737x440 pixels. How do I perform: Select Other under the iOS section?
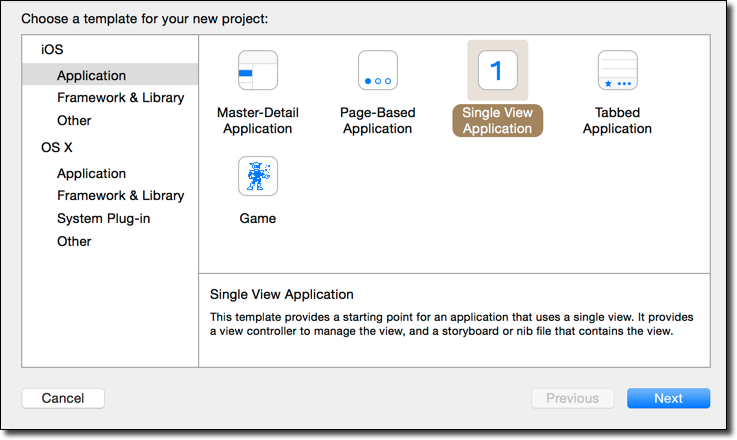74,120
